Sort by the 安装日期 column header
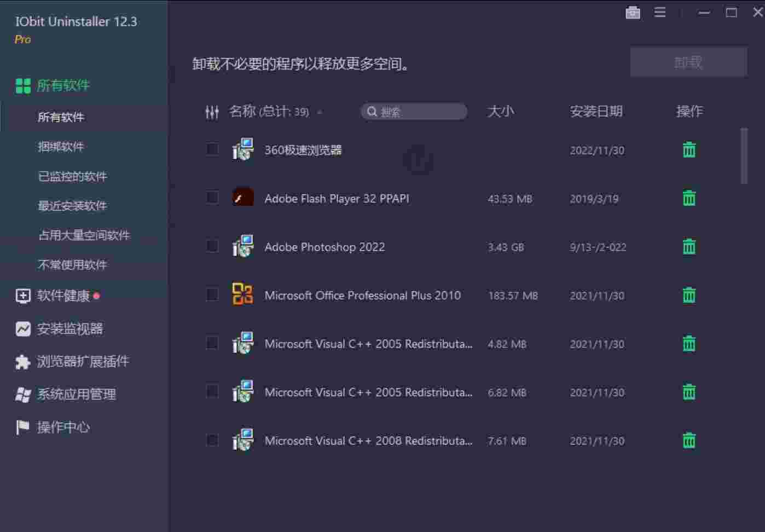This screenshot has width=765, height=532. coord(596,112)
